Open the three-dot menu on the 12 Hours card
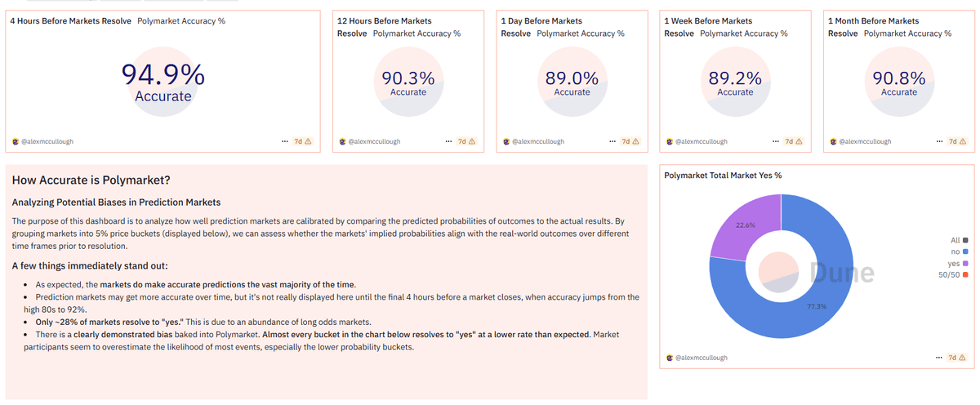Viewport: 980px width, 405px height. click(x=448, y=141)
